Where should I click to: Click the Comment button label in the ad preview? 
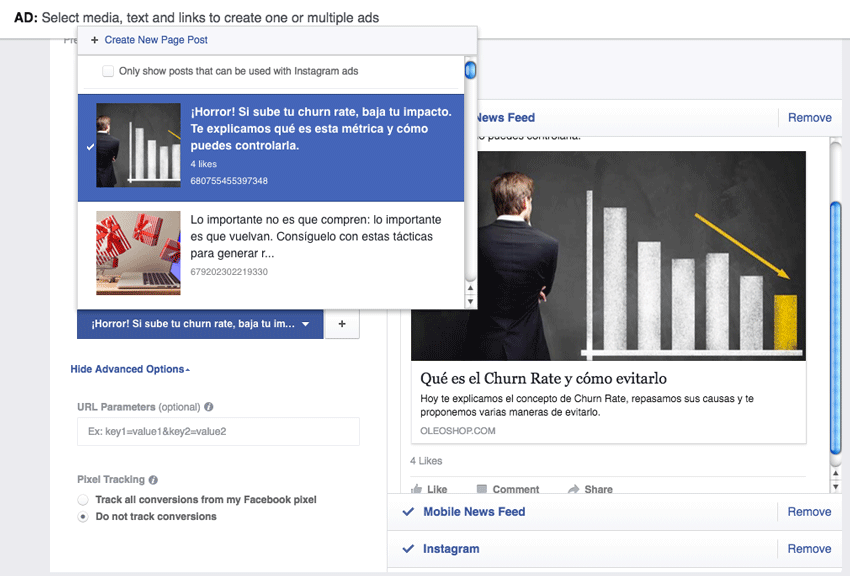516,489
